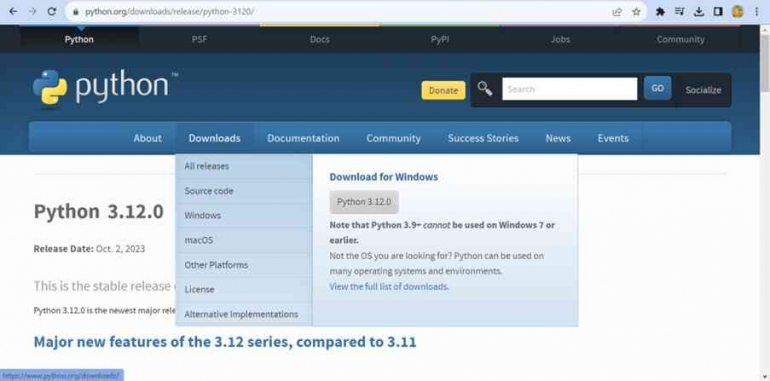
Task: Select Windows in Downloads menu
Action: (244, 216)
